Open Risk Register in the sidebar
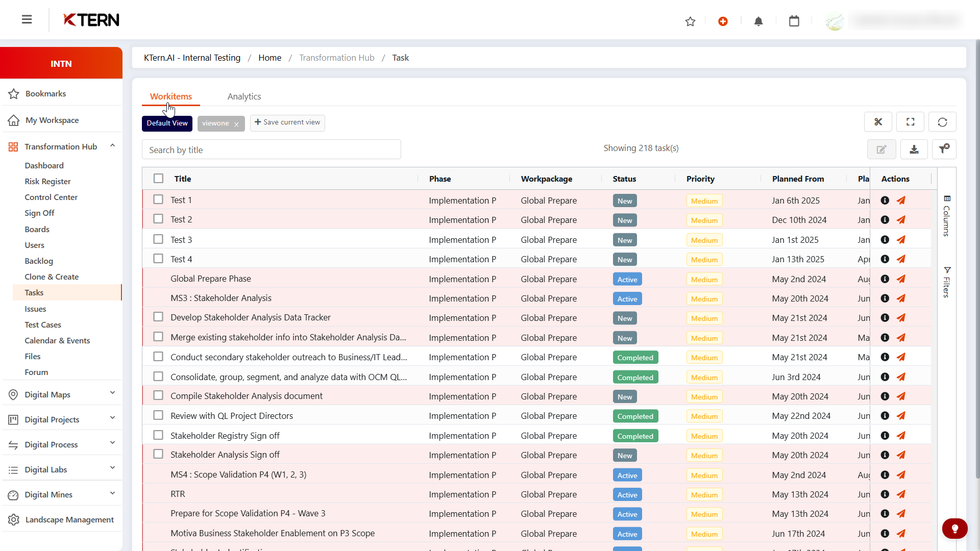This screenshot has width=980, height=551. [47, 181]
